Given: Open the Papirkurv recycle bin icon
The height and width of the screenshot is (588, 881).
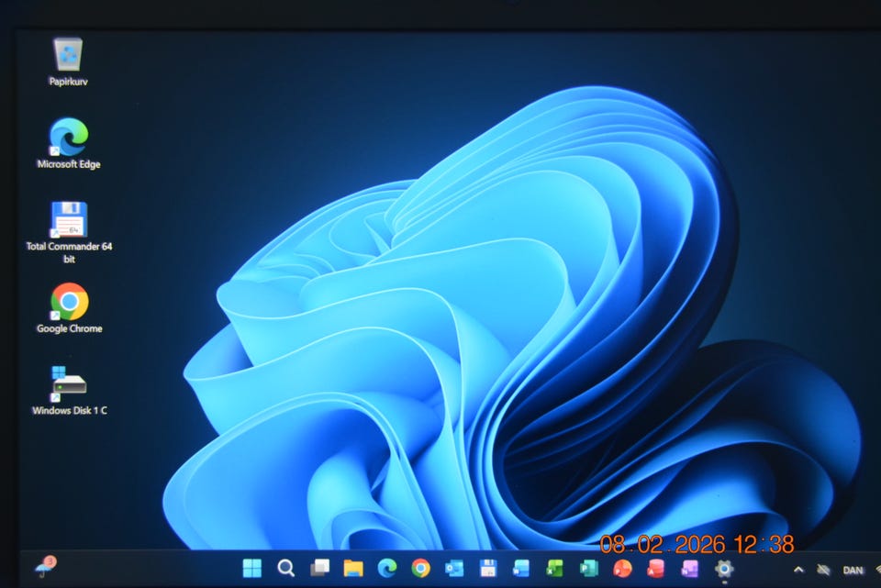Looking at the screenshot, I should coord(68,55).
